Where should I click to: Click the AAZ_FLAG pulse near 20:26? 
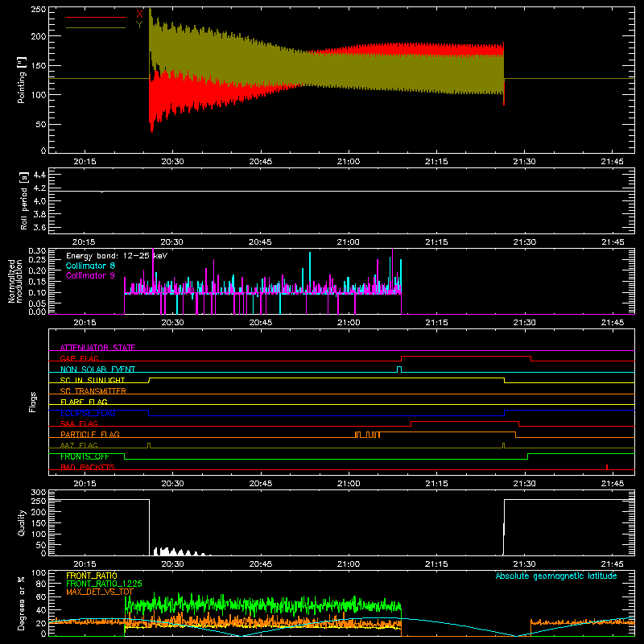coord(149,445)
